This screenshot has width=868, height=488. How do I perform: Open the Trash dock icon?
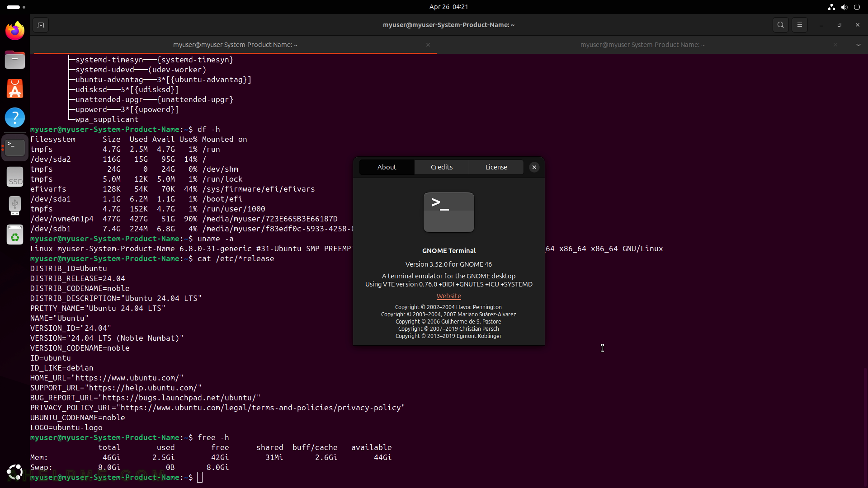point(15,235)
